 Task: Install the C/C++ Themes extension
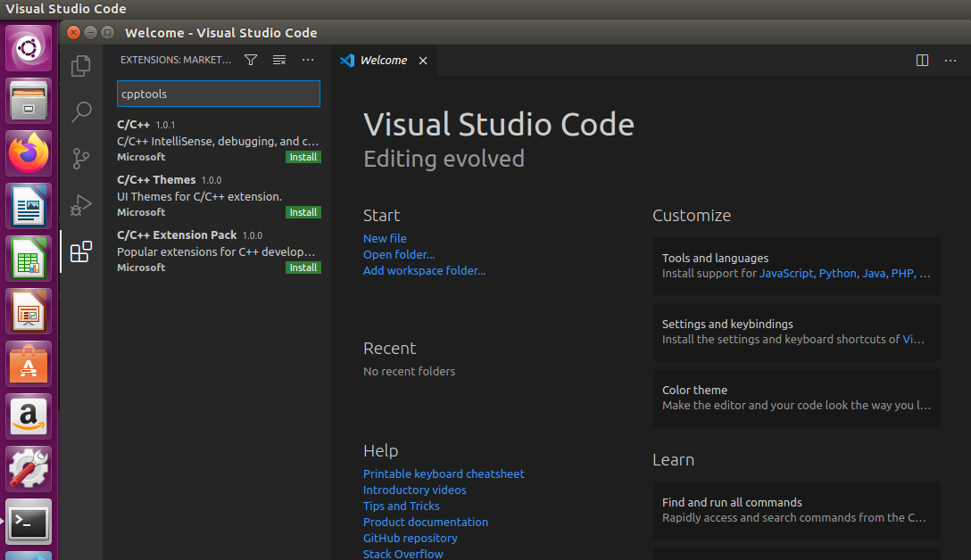(x=303, y=212)
